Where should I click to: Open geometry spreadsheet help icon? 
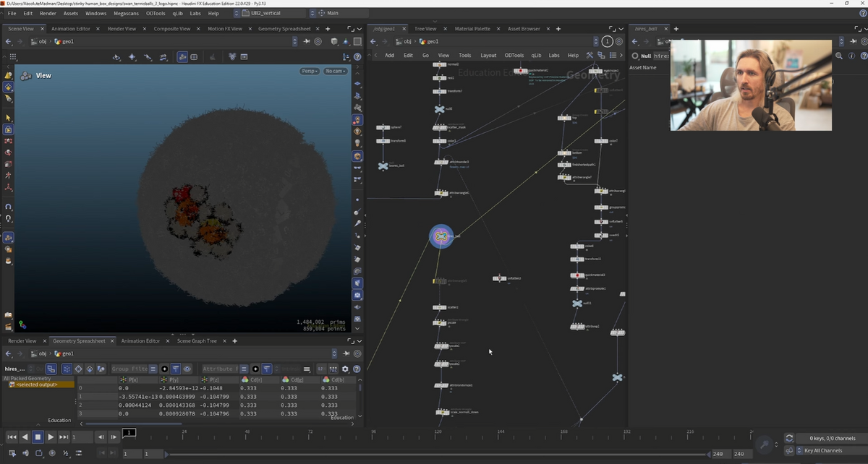point(355,369)
